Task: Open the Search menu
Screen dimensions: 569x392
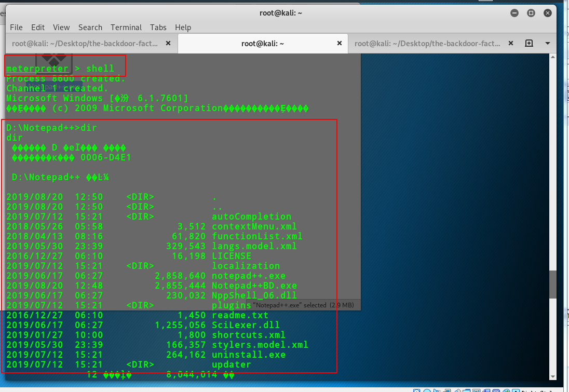Action: pos(90,28)
